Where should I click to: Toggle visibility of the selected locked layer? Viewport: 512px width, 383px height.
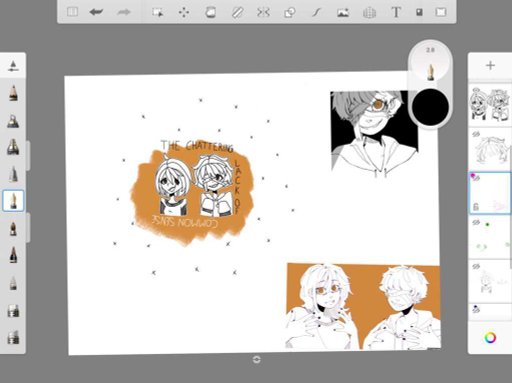coord(476,178)
